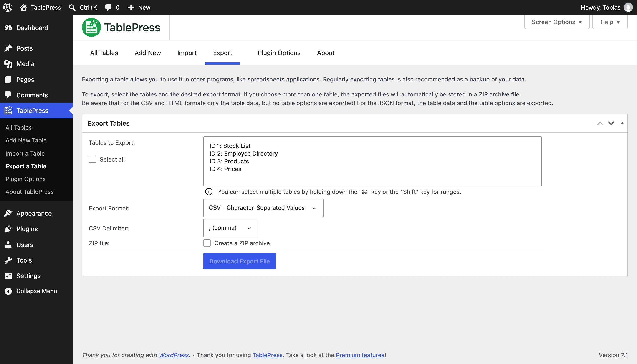Open the TablePress site home icon
Viewport: 637px width, 364px height.
coord(23,7)
